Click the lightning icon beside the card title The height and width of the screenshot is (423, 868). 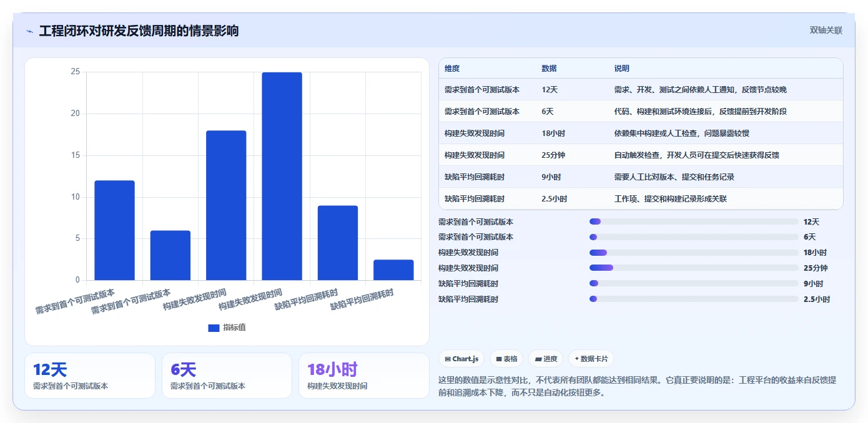pyautogui.click(x=29, y=31)
